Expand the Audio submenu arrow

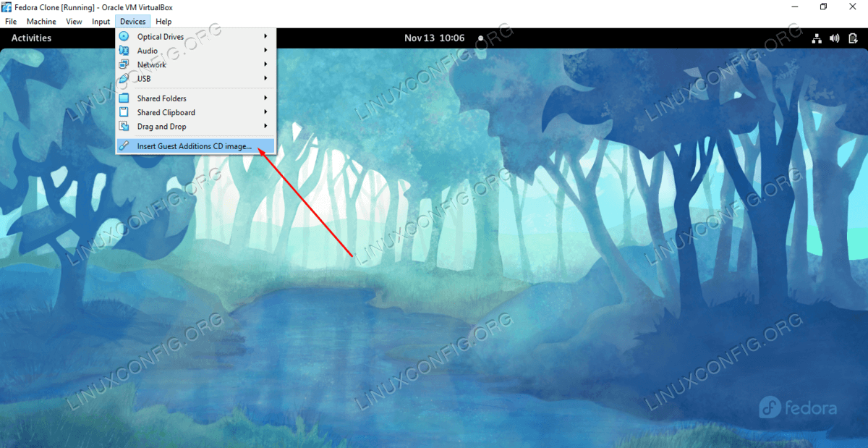point(265,51)
